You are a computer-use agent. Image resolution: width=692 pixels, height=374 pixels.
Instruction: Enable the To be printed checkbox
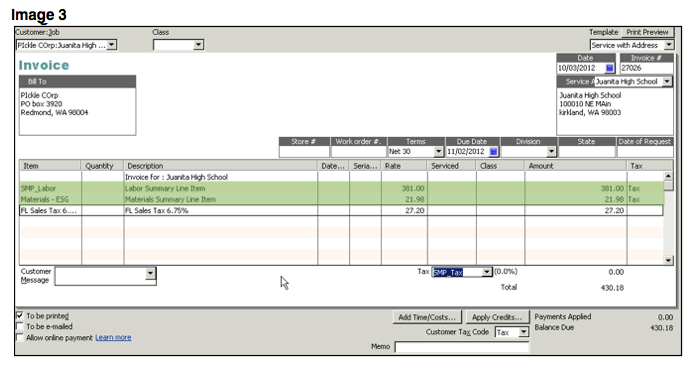click(x=20, y=315)
